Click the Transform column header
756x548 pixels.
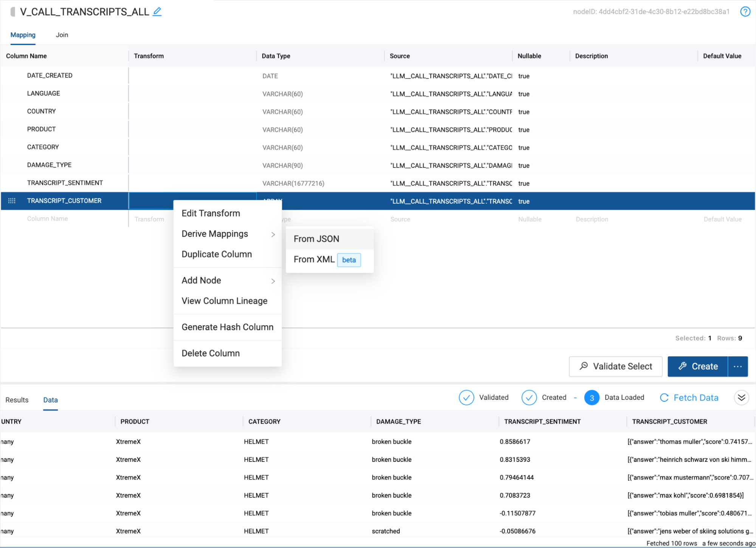pyautogui.click(x=149, y=56)
